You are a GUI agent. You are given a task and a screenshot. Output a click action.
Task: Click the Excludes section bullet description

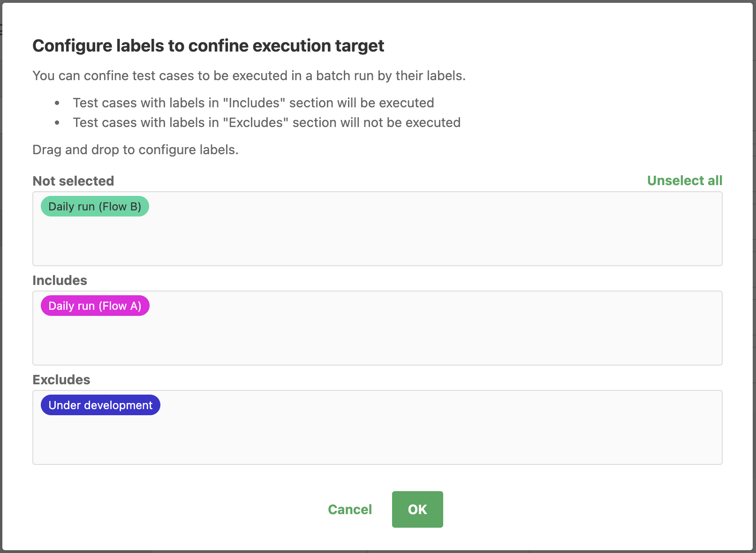click(x=266, y=123)
